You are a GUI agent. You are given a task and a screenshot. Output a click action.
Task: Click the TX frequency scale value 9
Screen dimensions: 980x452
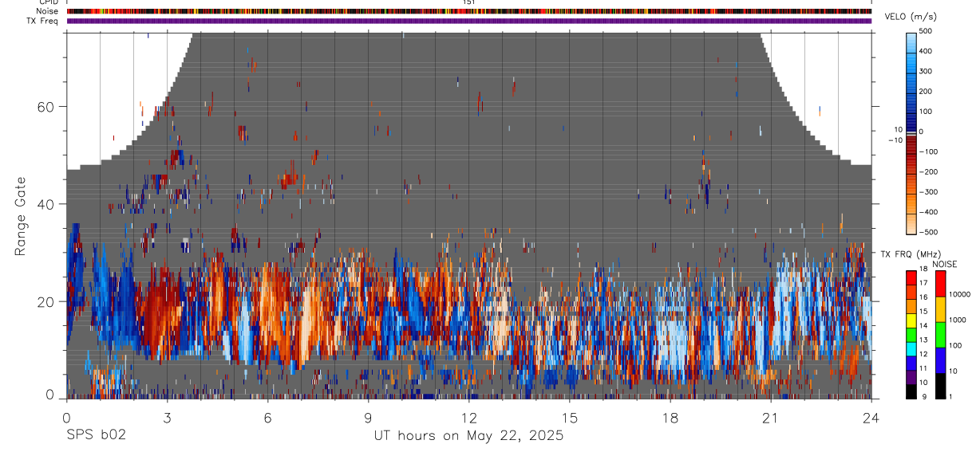(x=923, y=397)
